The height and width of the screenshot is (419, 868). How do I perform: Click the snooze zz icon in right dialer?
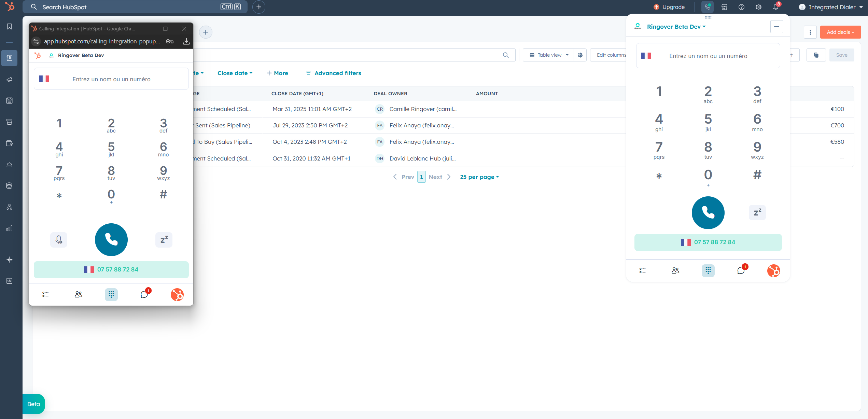pos(757,212)
